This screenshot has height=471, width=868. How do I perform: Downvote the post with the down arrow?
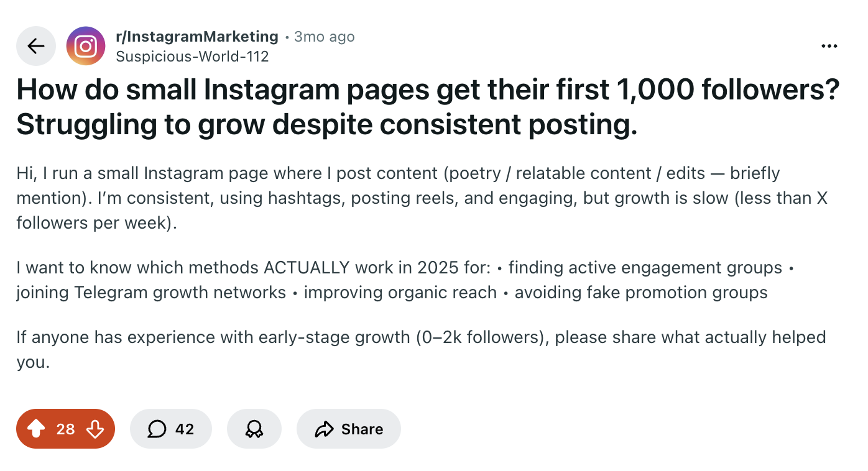tap(93, 429)
